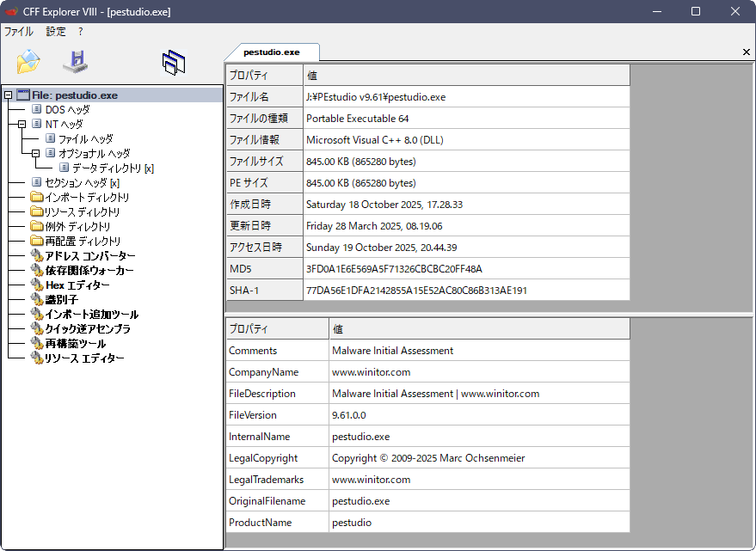
Task: Select File: pestudio.exe tree label
Action: coord(75,95)
